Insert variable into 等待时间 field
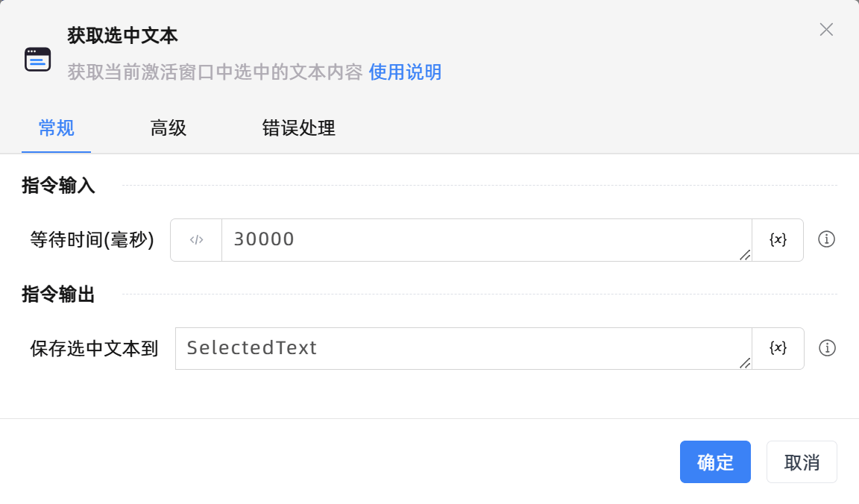This screenshot has height=504, width=859. point(778,240)
